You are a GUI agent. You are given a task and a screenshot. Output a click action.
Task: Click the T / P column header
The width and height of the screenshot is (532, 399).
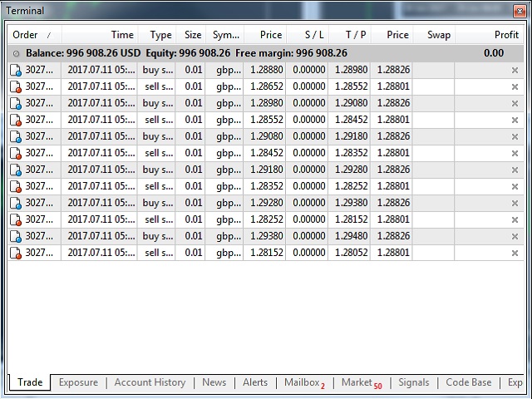pos(356,35)
